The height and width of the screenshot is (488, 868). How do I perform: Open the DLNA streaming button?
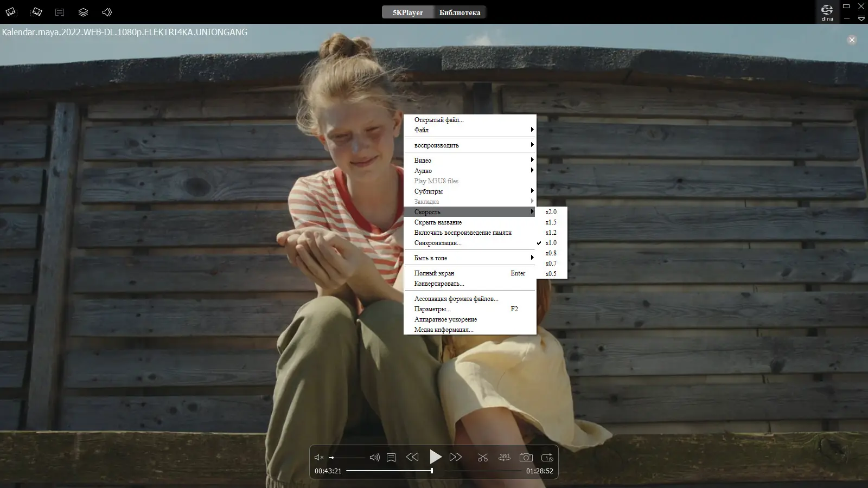(x=827, y=12)
